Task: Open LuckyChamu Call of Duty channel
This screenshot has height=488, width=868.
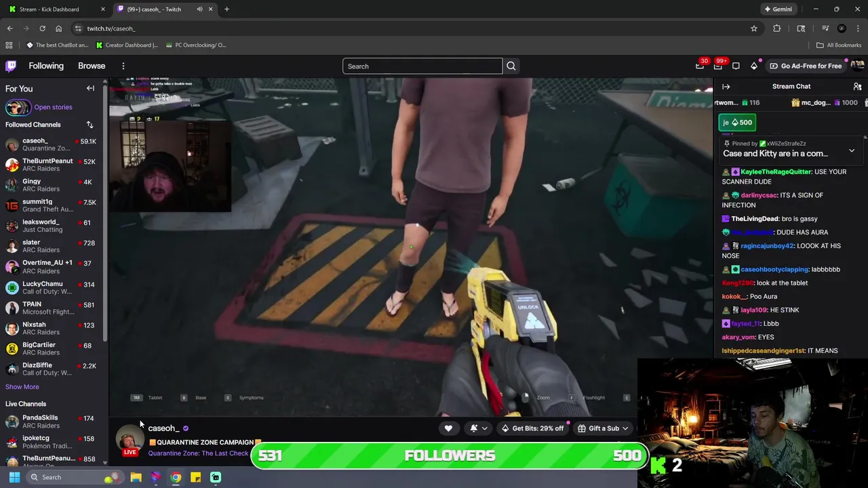Action: click(x=52, y=287)
